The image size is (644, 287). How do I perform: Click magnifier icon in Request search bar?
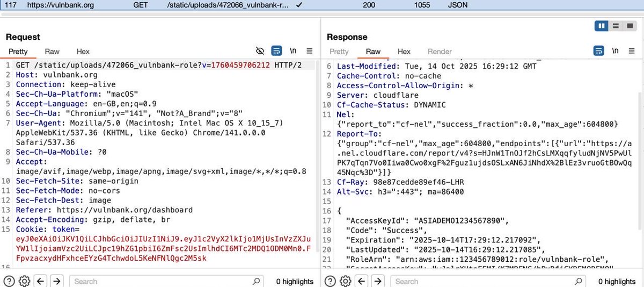pyautogui.click(x=256, y=281)
